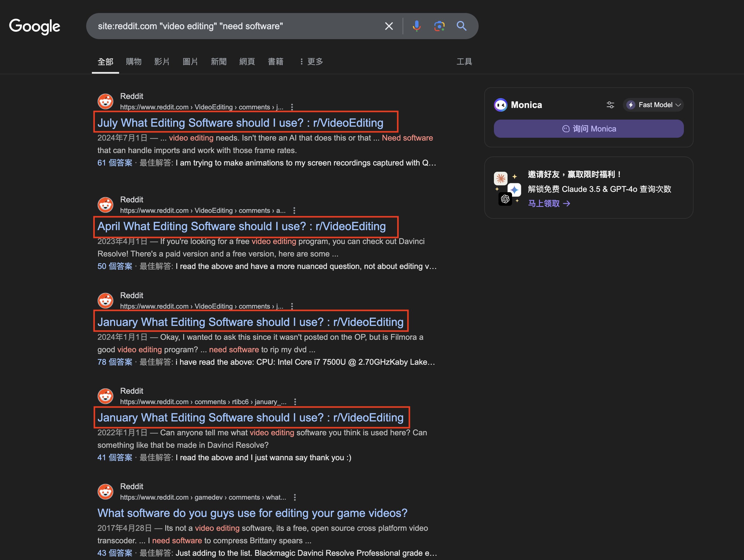744x560 pixels.
Task: Open the Google logo homepage
Action: pos(35,26)
